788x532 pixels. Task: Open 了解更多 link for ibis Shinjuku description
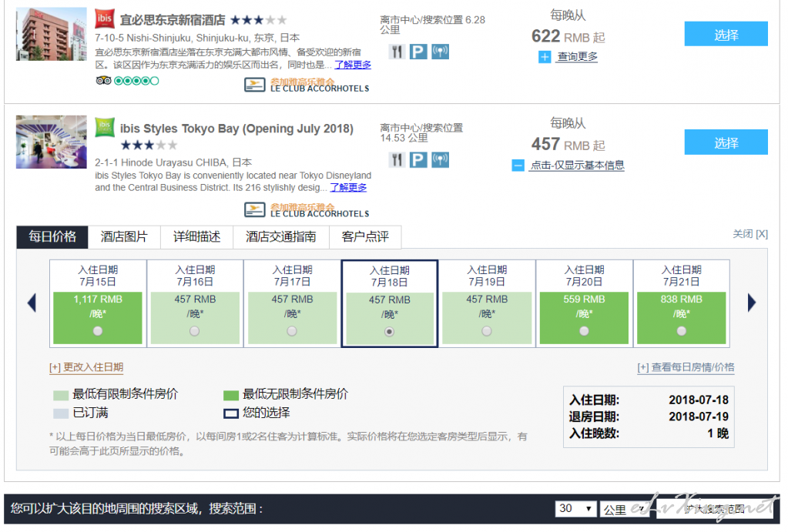[353, 65]
